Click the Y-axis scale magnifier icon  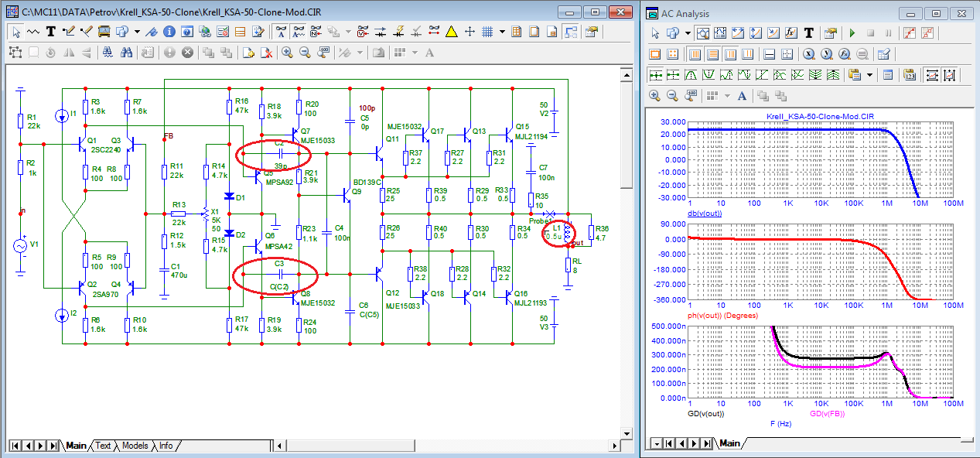(827, 54)
